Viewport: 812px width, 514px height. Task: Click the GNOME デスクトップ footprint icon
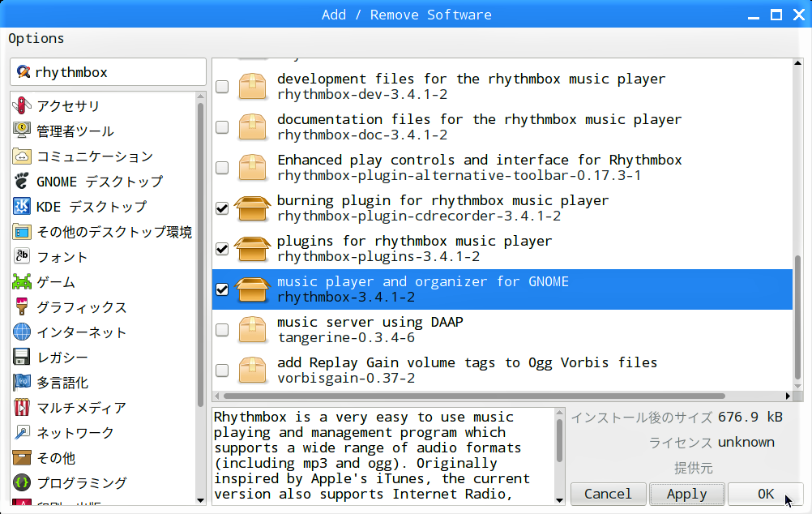coord(22,181)
